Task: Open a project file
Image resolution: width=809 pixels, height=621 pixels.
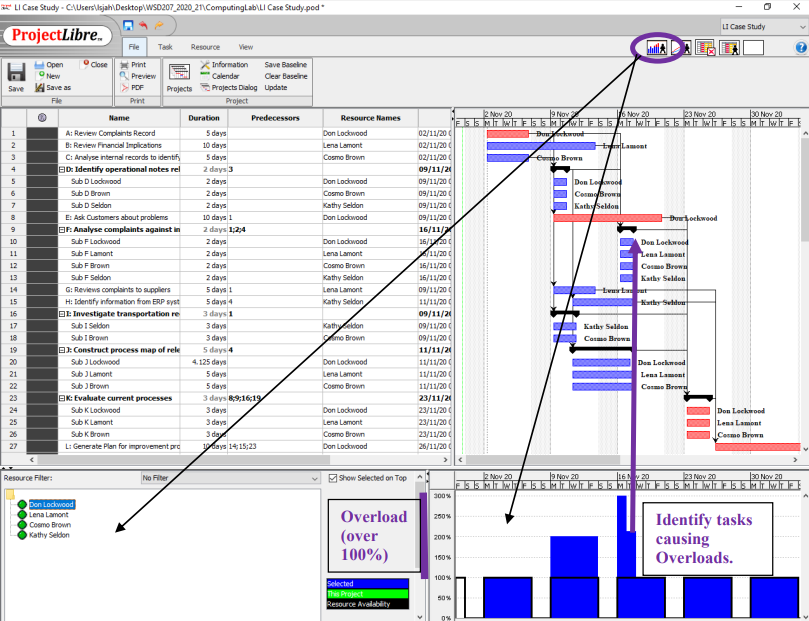Action: (x=49, y=65)
